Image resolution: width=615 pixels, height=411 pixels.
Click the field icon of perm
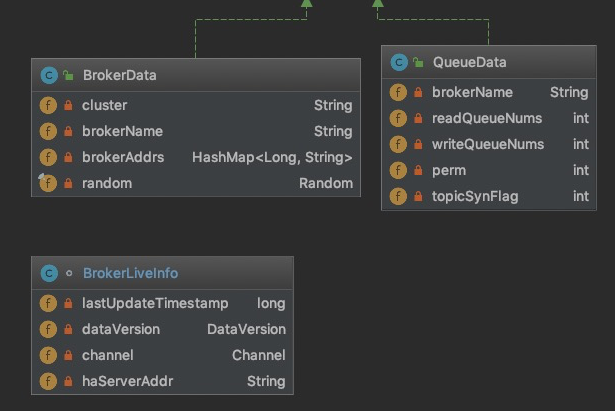[398, 170]
